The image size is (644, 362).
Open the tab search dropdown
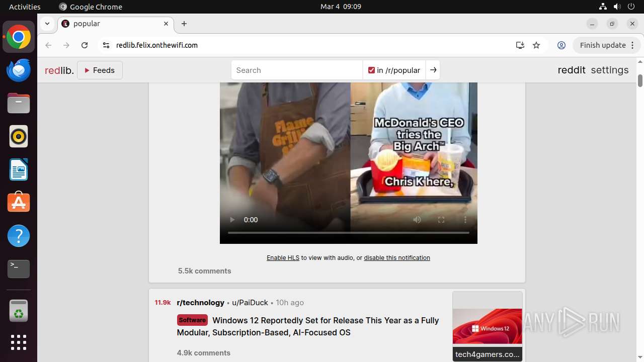[x=47, y=24]
